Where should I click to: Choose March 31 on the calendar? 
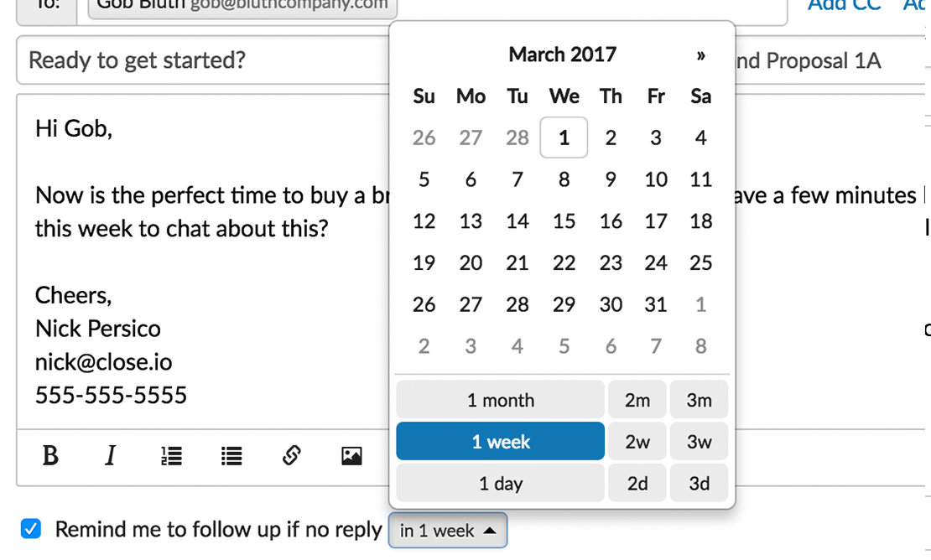click(x=656, y=304)
